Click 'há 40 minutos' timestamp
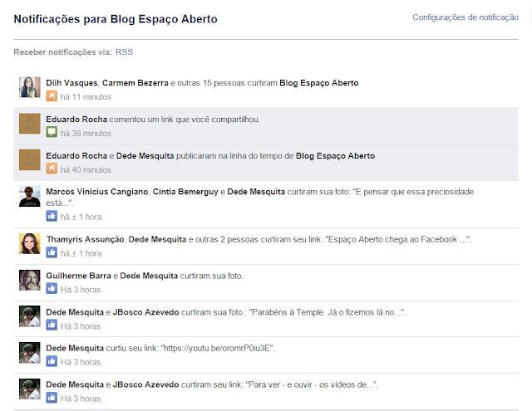Screen dimensions: 532x411 (86, 169)
